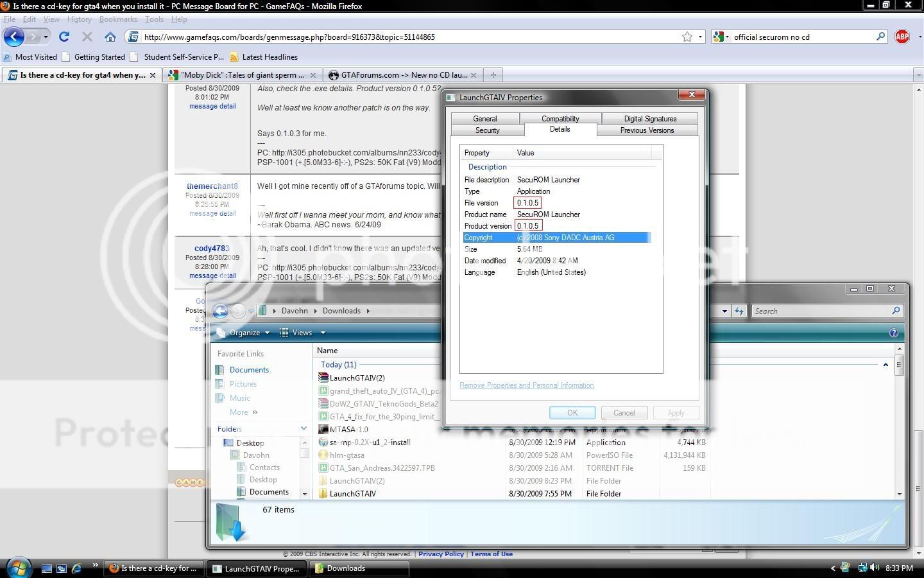Image resolution: width=924 pixels, height=578 pixels.
Task: Select the Compatibility tab
Action: click(x=560, y=119)
